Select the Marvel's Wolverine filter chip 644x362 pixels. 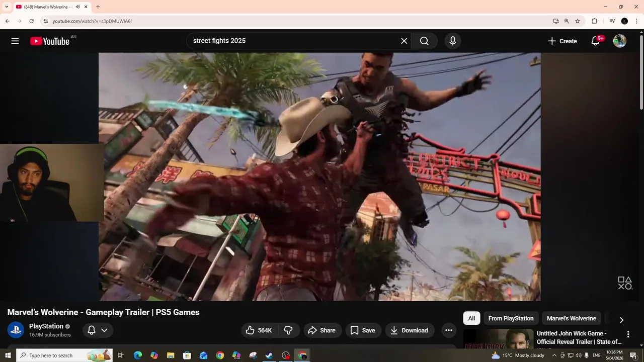pyautogui.click(x=571, y=318)
